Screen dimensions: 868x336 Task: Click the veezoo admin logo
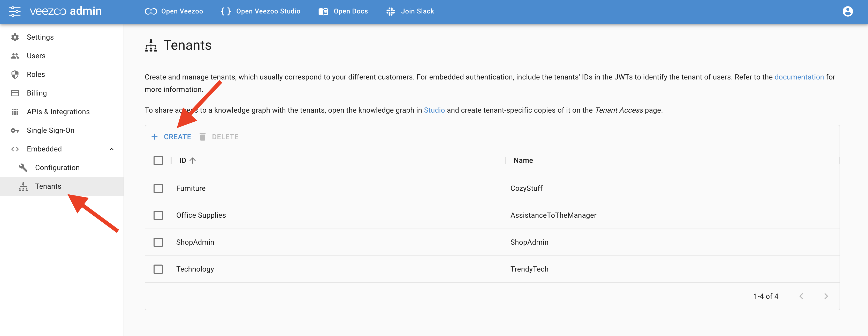[66, 11]
